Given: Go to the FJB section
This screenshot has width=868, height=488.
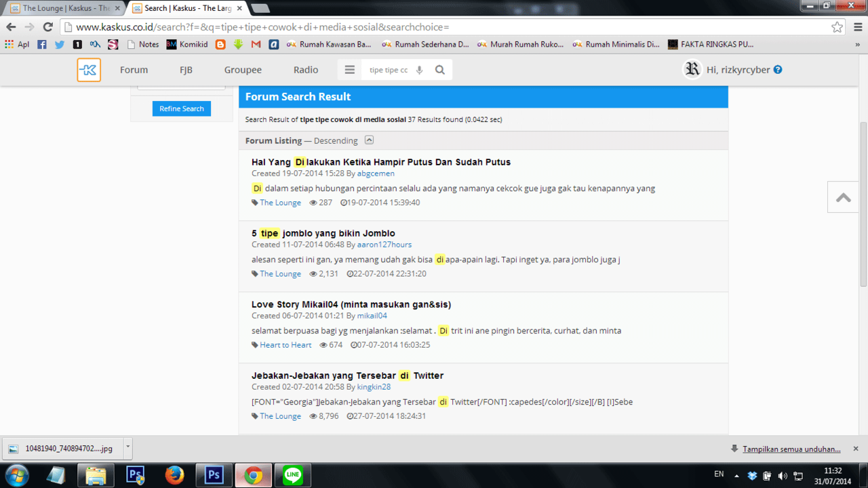Looking at the screenshot, I should pyautogui.click(x=186, y=70).
